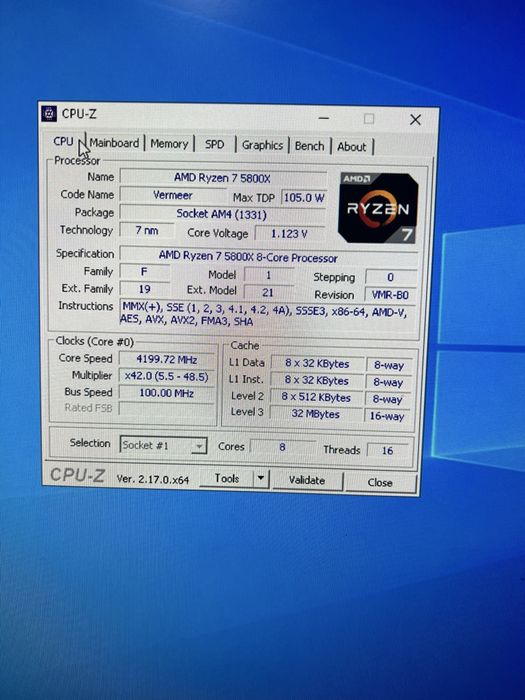Image resolution: width=525 pixels, height=700 pixels.
Task: Click the Bus Speed value 100.00 MHz
Action: pos(166,393)
